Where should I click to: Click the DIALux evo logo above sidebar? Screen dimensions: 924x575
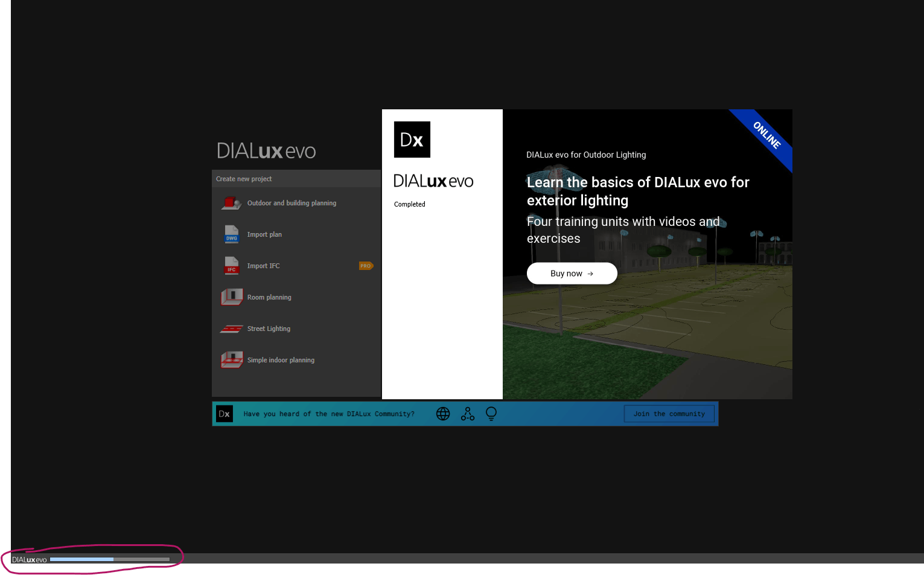(266, 150)
